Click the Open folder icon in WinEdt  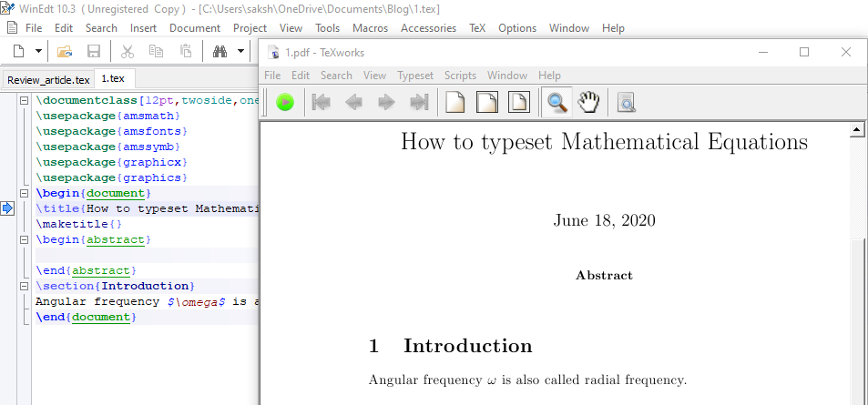65,52
